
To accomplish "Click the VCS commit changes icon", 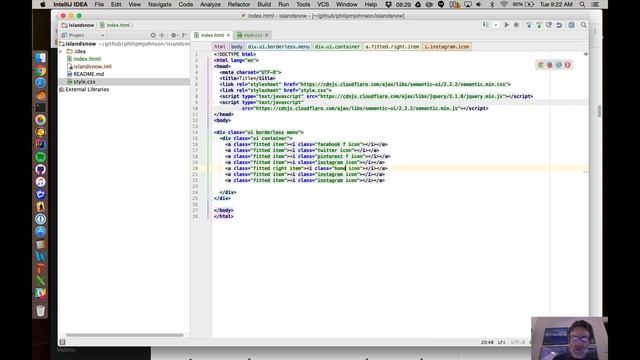I will (x=539, y=25).
